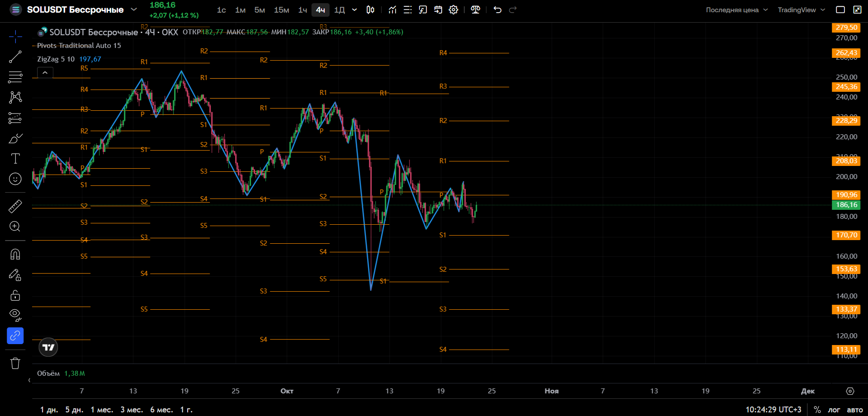Switch to 5м timeframe
The height and width of the screenshot is (416, 868).
pyautogui.click(x=259, y=10)
